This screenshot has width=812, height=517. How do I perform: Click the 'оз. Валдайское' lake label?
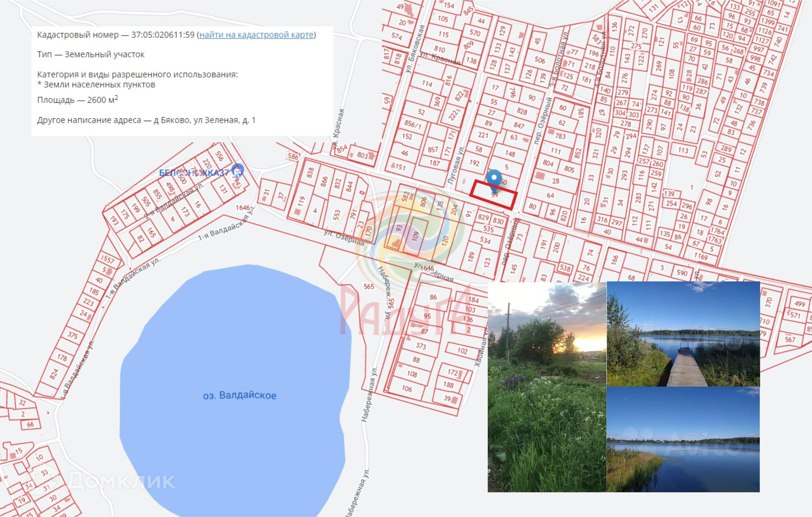point(239,396)
